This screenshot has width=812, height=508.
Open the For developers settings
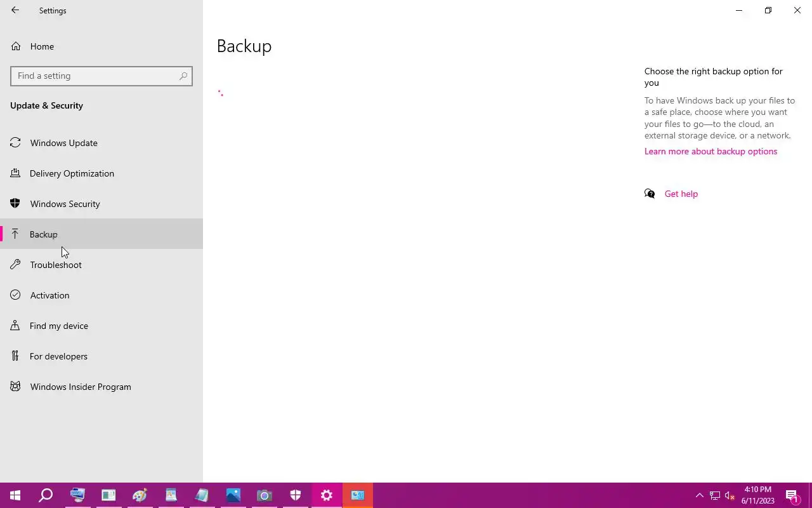point(101,356)
